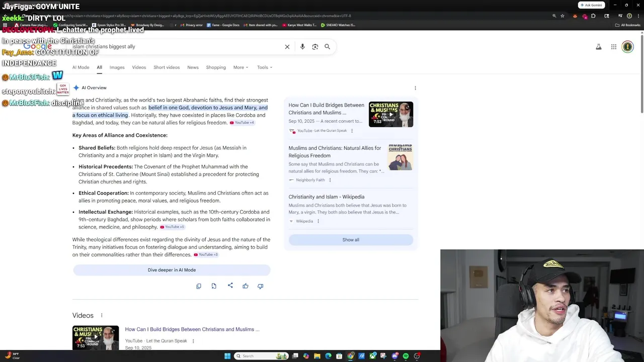Expand the Tools dropdown
The height and width of the screenshot is (362, 644).
(265, 67)
